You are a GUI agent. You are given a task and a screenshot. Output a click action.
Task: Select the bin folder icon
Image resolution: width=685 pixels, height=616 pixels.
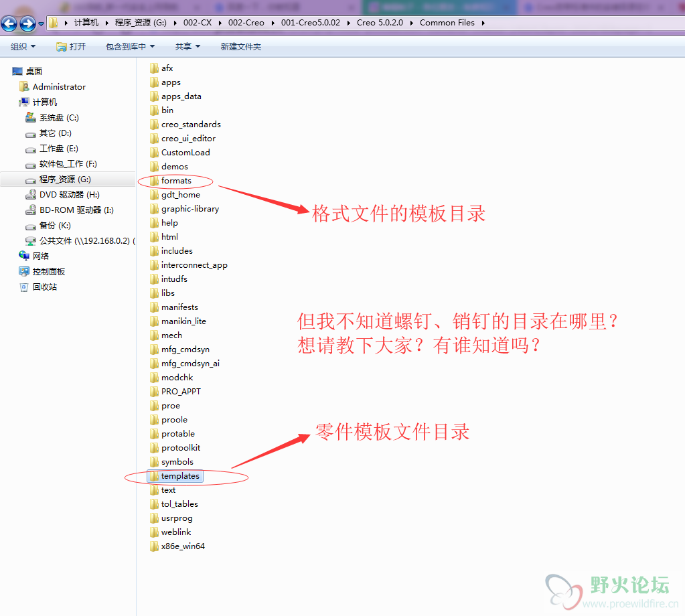click(154, 110)
